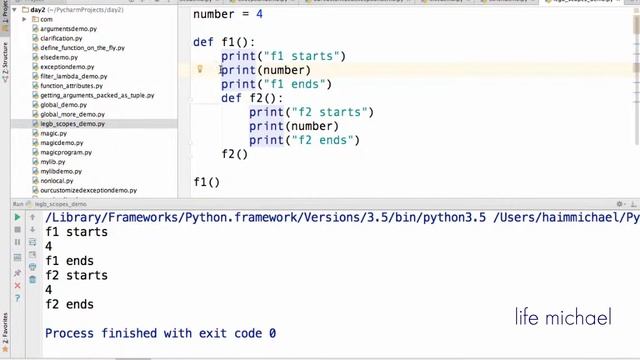Click the print("f1 starts") code line

(283, 56)
